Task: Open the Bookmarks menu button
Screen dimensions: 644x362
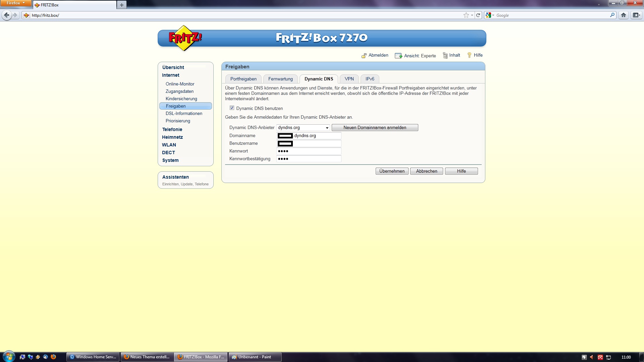Action: click(x=636, y=15)
